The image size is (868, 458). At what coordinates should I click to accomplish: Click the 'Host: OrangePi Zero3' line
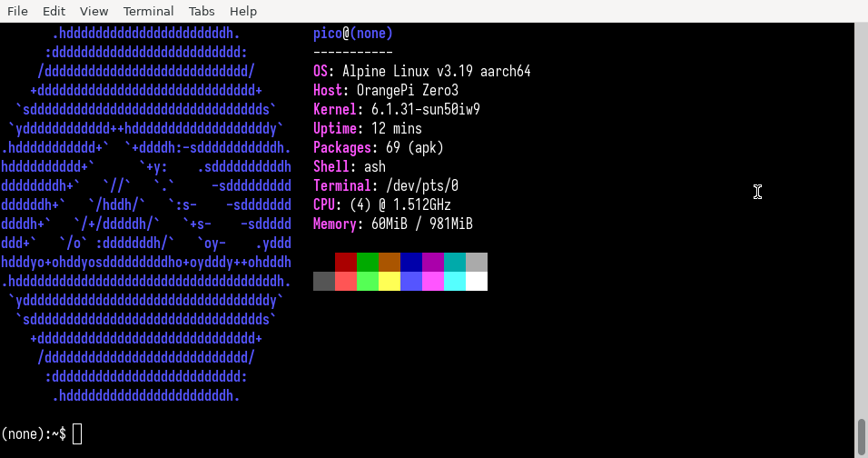pyautogui.click(x=386, y=90)
